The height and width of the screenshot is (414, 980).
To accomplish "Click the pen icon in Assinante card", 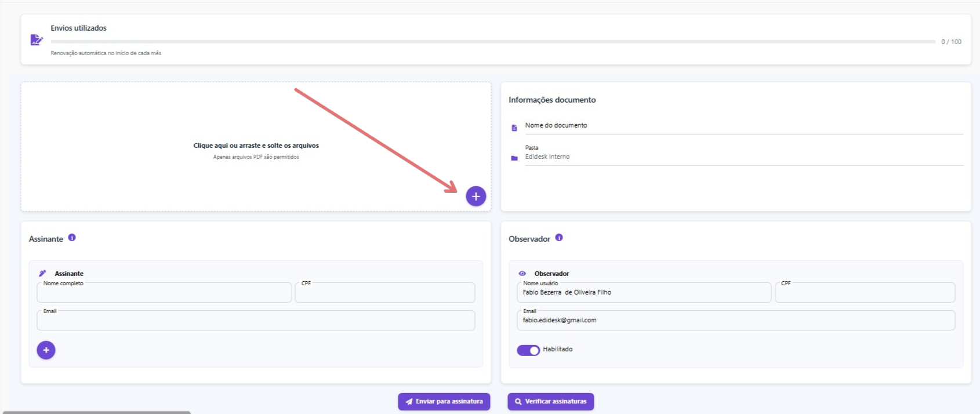I will (42, 274).
